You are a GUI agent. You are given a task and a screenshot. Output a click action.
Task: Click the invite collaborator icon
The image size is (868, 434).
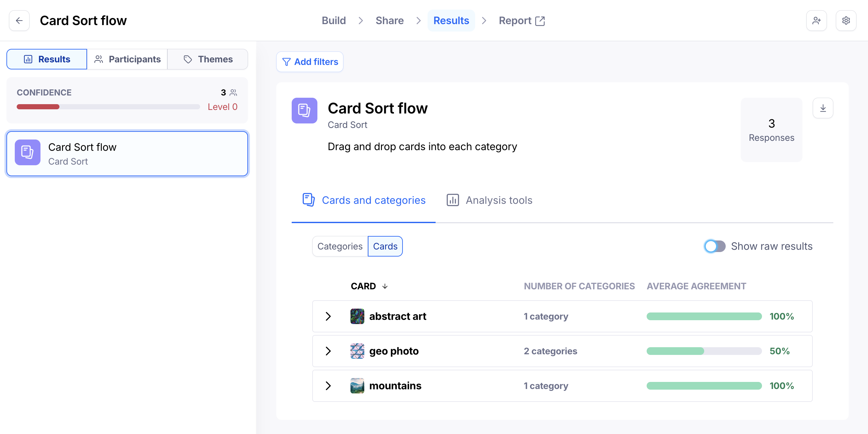point(816,21)
